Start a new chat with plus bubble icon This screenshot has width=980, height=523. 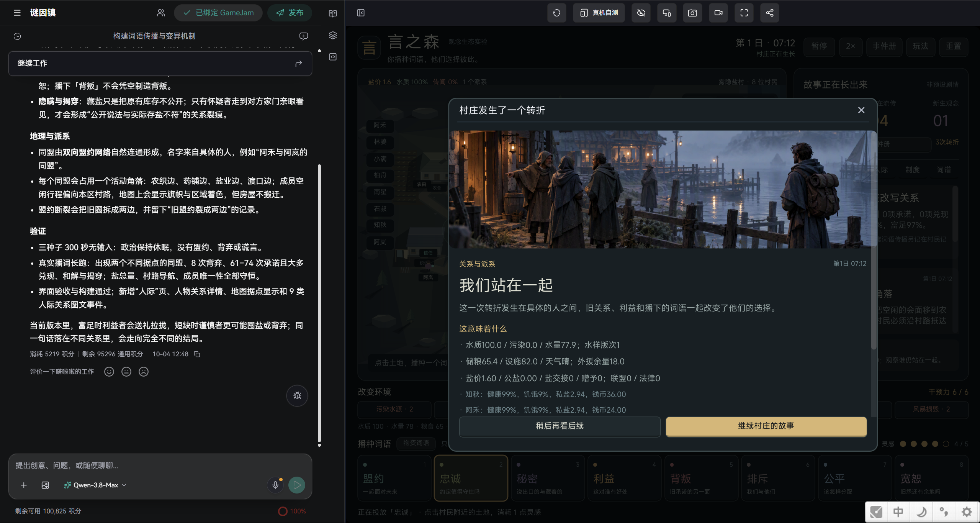pos(303,36)
